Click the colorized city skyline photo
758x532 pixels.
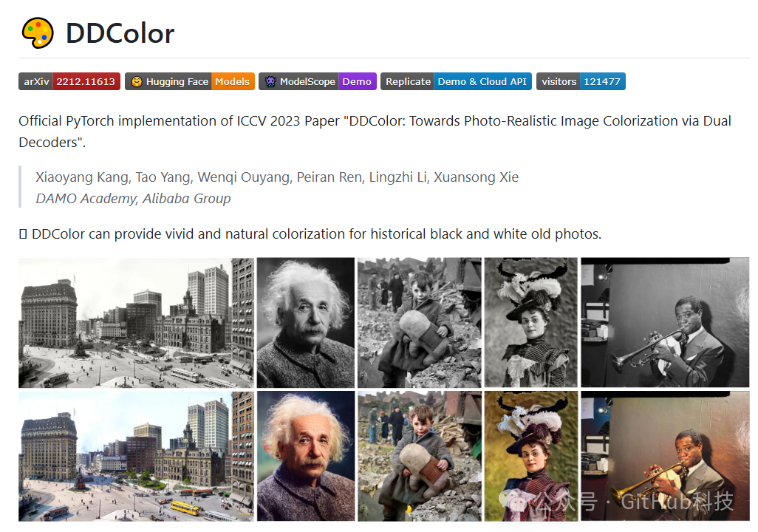coord(136,456)
